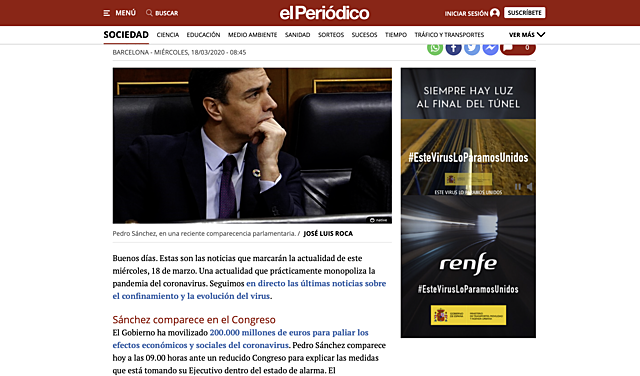The height and width of the screenshot is (376, 640).
Task: Go to SOCIEDAD section
Action: (126, 35)
